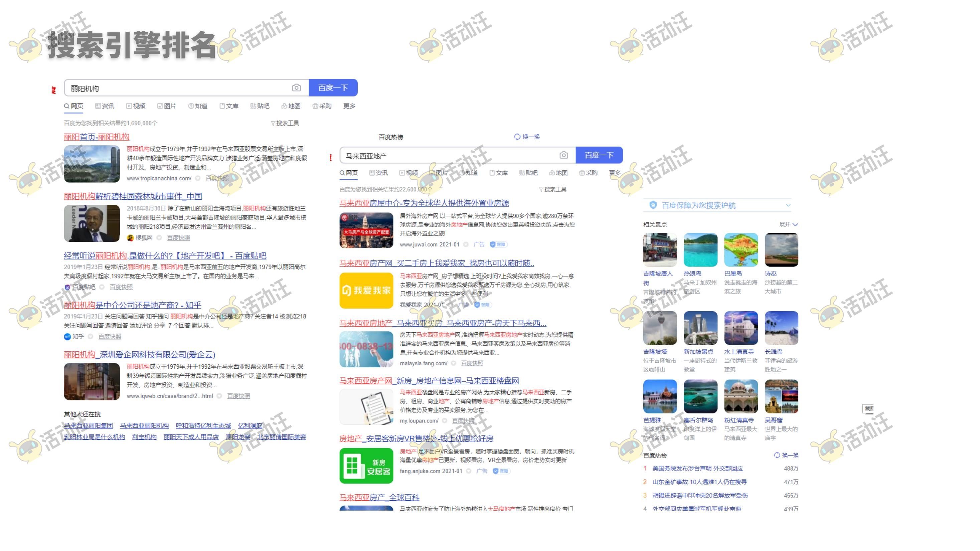Click 换一换 refresh icon above search box
The width and height of the screenshot is (980, 551).
517,137
